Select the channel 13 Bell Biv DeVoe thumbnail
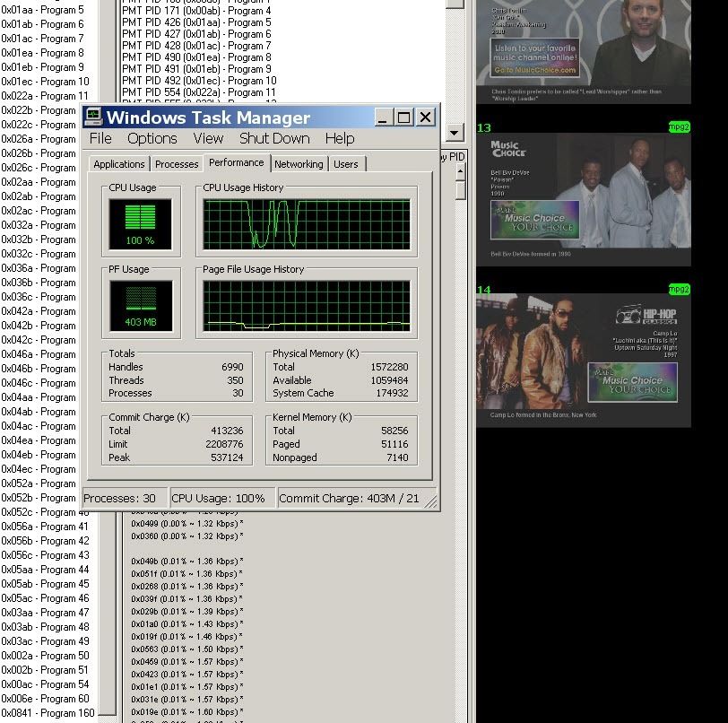 pos(584,200)
